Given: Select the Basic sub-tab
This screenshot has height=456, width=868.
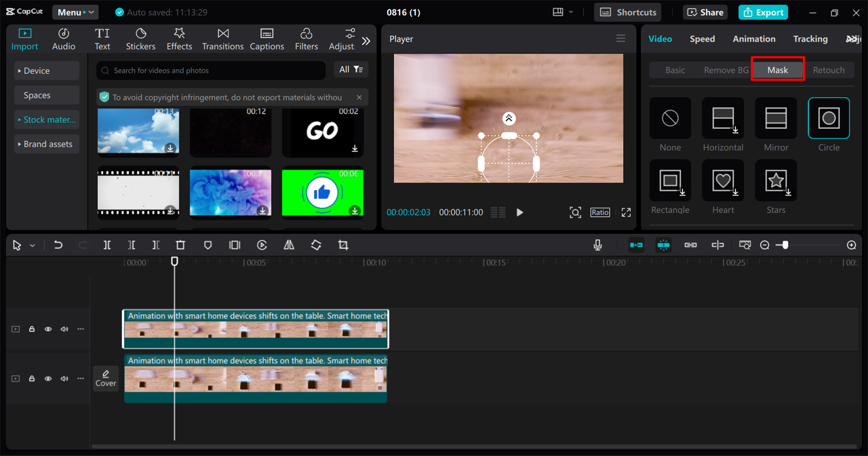Looking at the screenshot, I should [x=675, y=70].
